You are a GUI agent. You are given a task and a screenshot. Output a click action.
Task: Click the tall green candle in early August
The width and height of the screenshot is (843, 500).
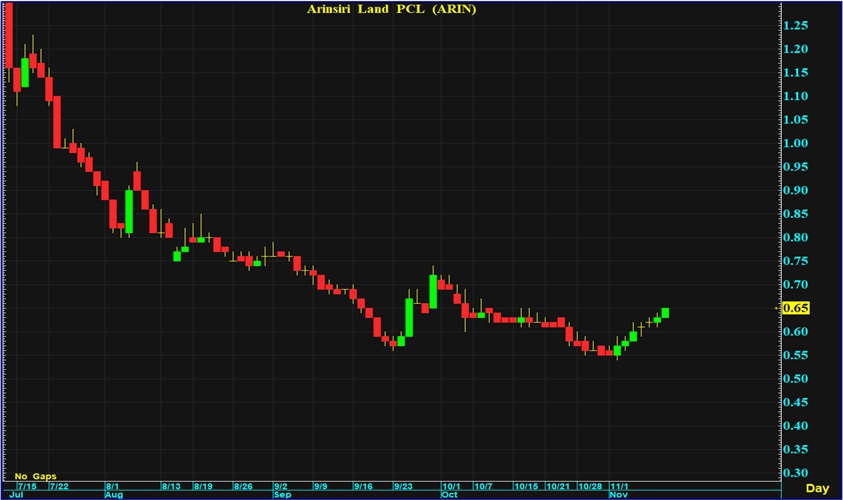tap(129, 211)
